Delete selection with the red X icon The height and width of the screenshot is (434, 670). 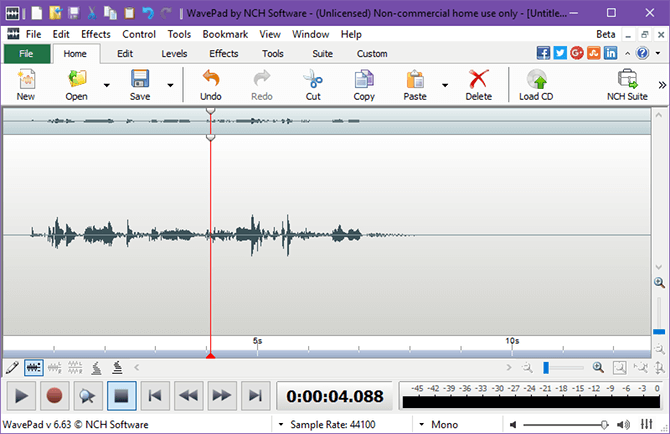[478, 79]
